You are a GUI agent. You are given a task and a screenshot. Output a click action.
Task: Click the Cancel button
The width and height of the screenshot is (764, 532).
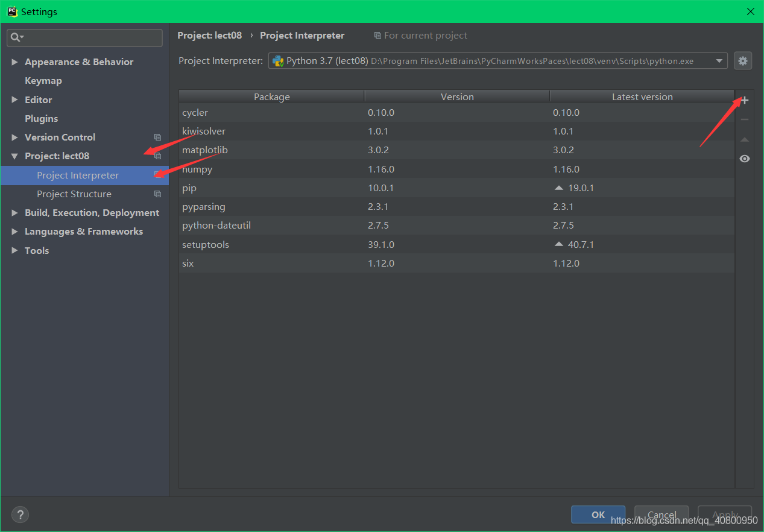point(661,515)
